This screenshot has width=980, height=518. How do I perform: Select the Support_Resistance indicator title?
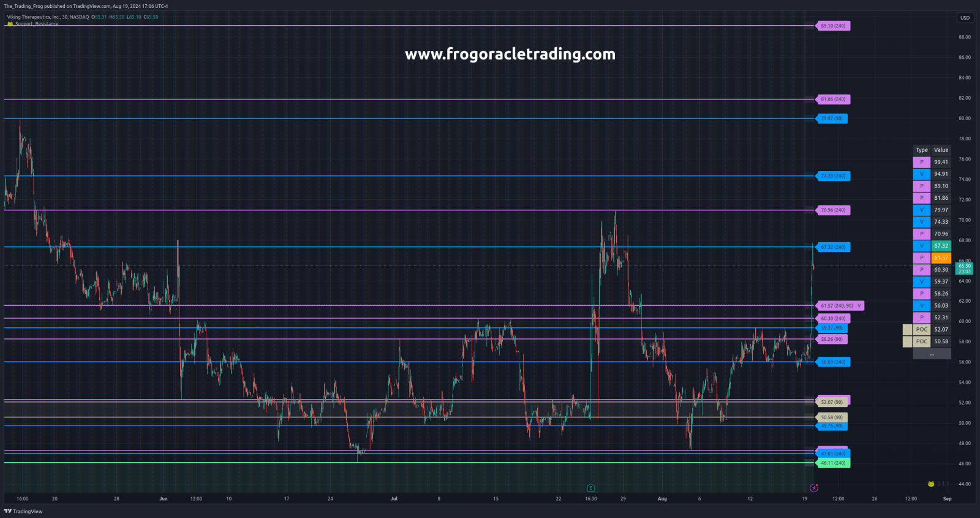[37, 24]
